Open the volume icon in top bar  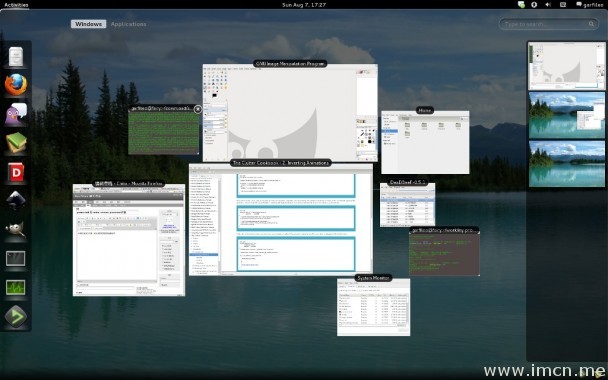(548, 5)
